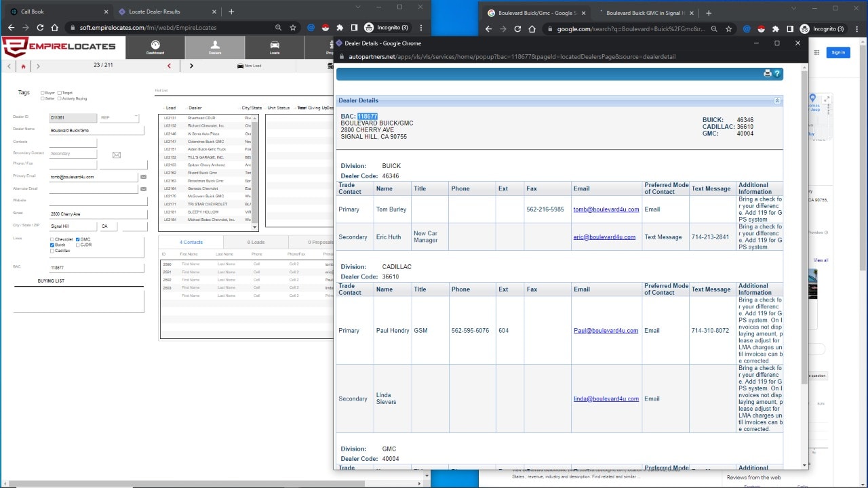868x488 pixels.
Task: Click the New Load car button
Action: pyautogui.click(x=249, y=66)
